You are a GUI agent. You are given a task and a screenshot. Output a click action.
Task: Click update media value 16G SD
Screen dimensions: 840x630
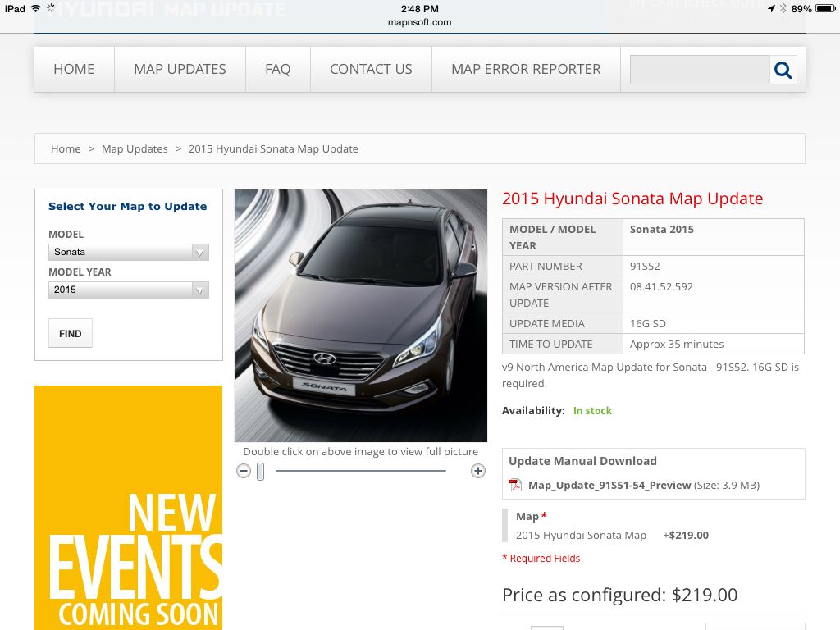click(x=648, y=323)
